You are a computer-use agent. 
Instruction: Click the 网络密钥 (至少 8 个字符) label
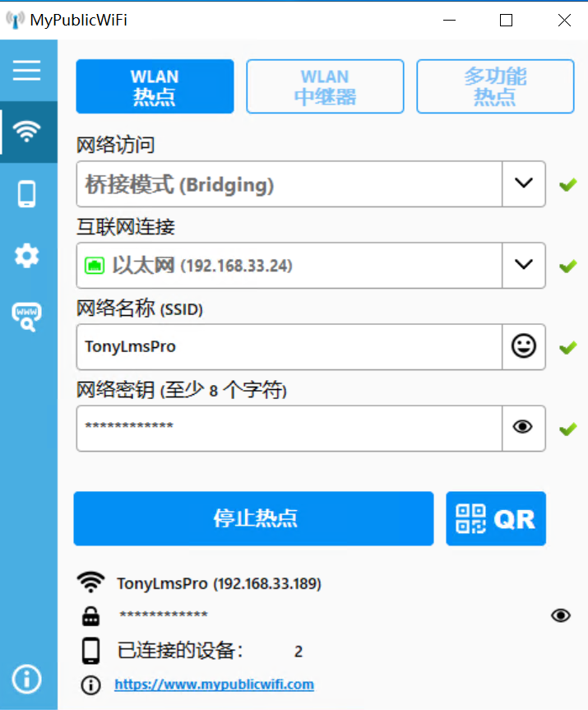point(182,390)
